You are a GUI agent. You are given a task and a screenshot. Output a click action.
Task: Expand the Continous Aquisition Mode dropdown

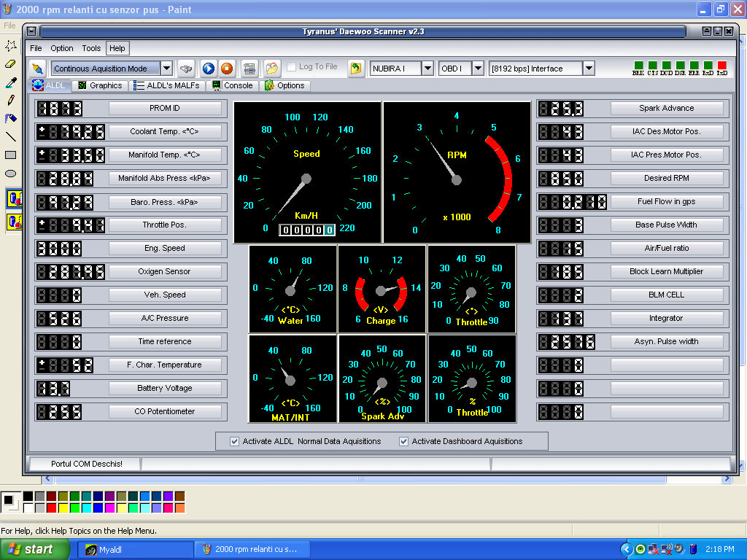pos(166,69)
